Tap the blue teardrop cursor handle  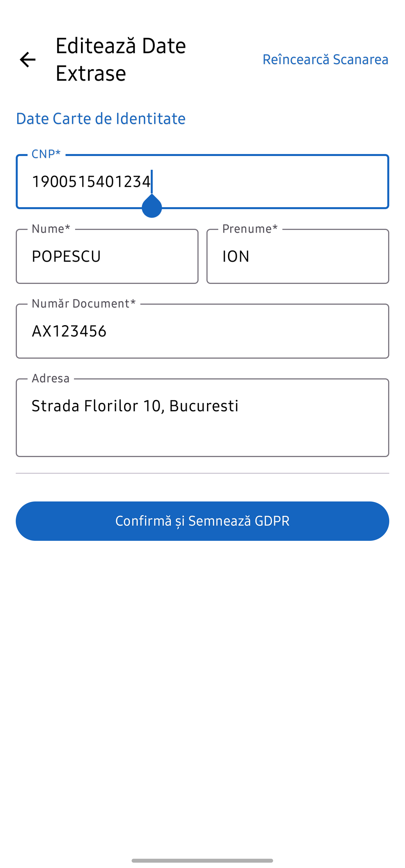[x=152, y=206]
